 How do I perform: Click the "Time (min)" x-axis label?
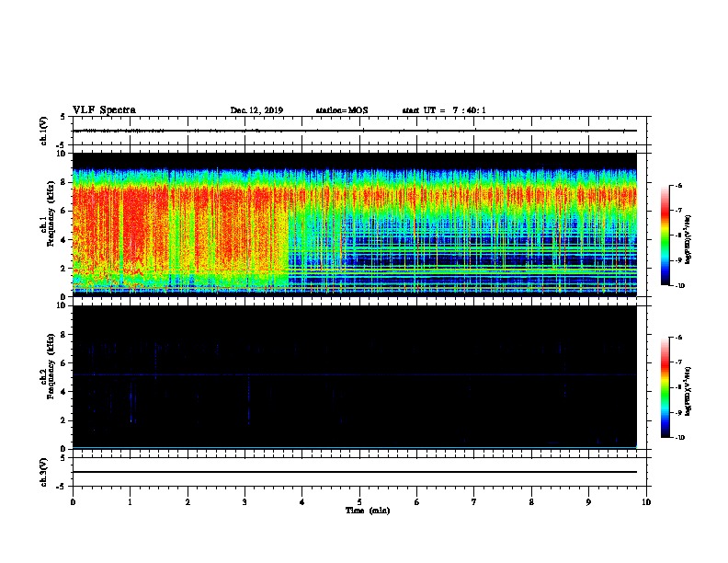(368, 511)
